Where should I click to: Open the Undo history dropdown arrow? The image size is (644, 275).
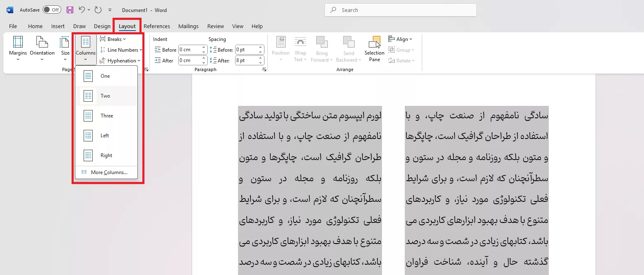point(89,10)
